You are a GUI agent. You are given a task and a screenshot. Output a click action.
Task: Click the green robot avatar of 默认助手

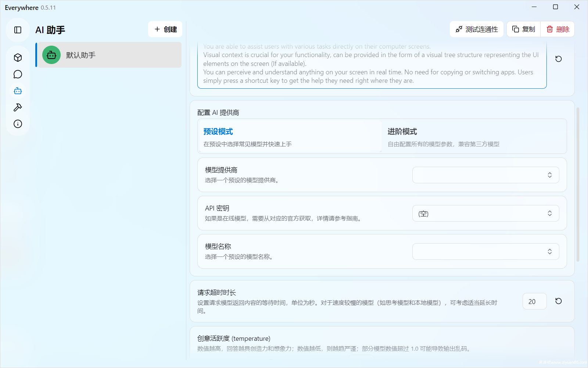pos(51,55)
